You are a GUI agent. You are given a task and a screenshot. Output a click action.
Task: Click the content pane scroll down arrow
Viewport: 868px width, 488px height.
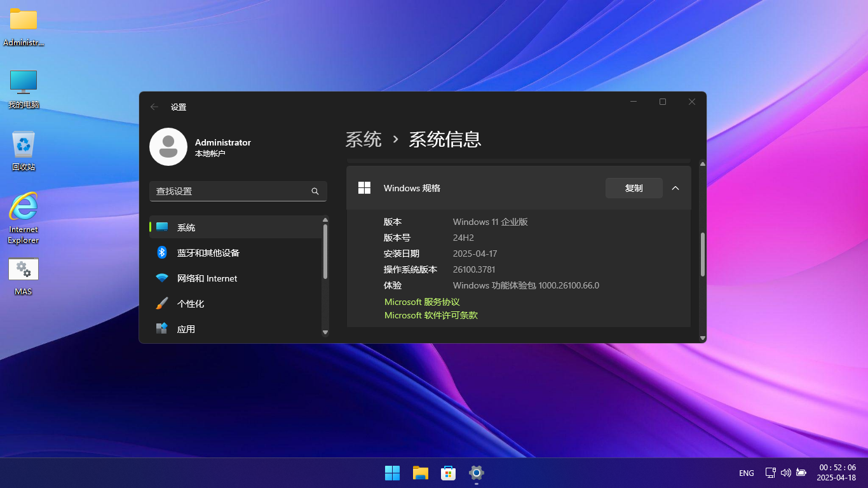pyautogui.click(x=702, y=338)
